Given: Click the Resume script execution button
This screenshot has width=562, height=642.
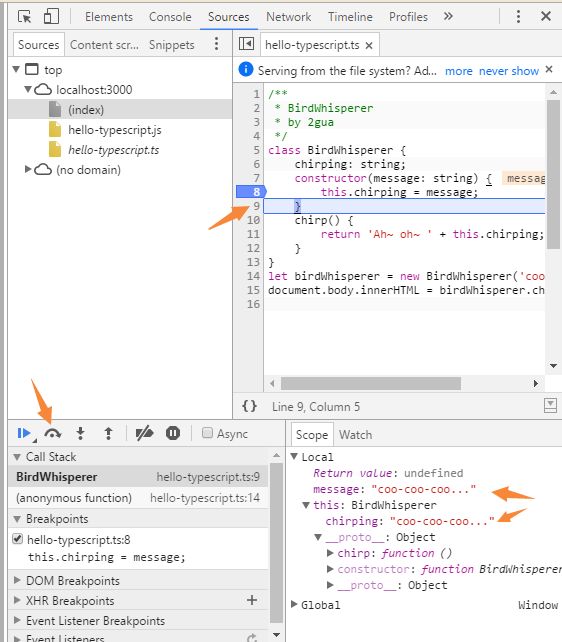Looking at the screenshot, I should (x=24, y=433).
